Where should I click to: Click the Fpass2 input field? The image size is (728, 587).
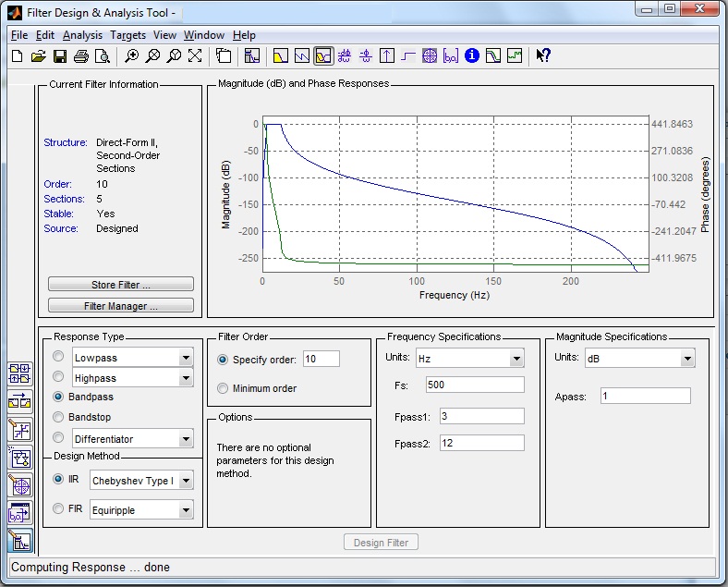[x=481, y=443]
